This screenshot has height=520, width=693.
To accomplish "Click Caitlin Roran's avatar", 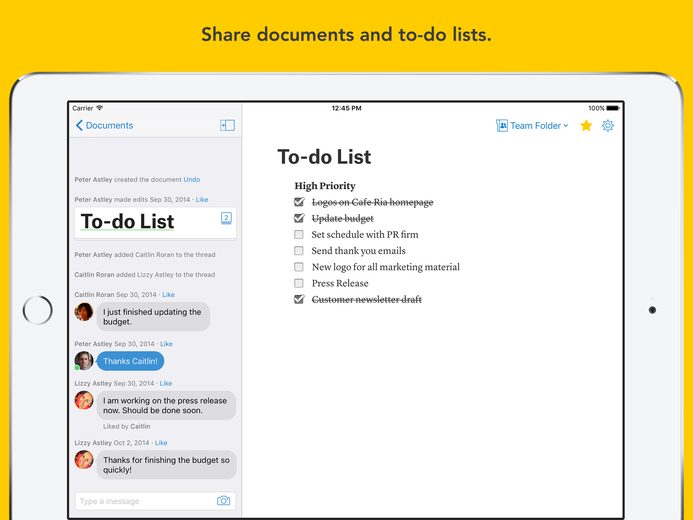I will coord(84,312).
